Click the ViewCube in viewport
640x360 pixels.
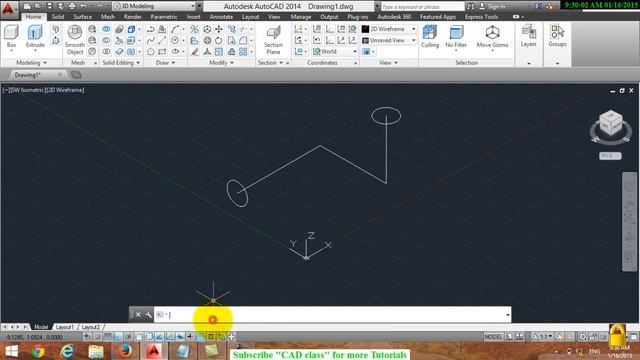(x=611, y=123)
